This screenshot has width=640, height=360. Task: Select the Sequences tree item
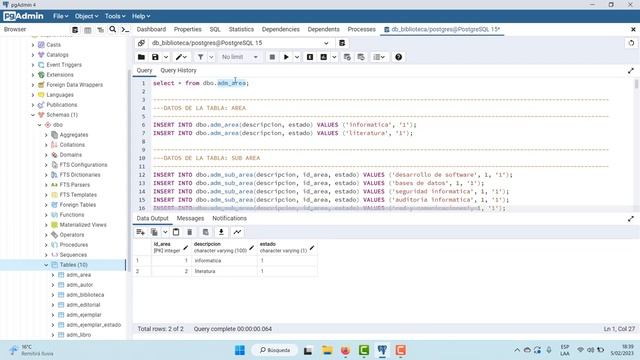coord(73,255)
